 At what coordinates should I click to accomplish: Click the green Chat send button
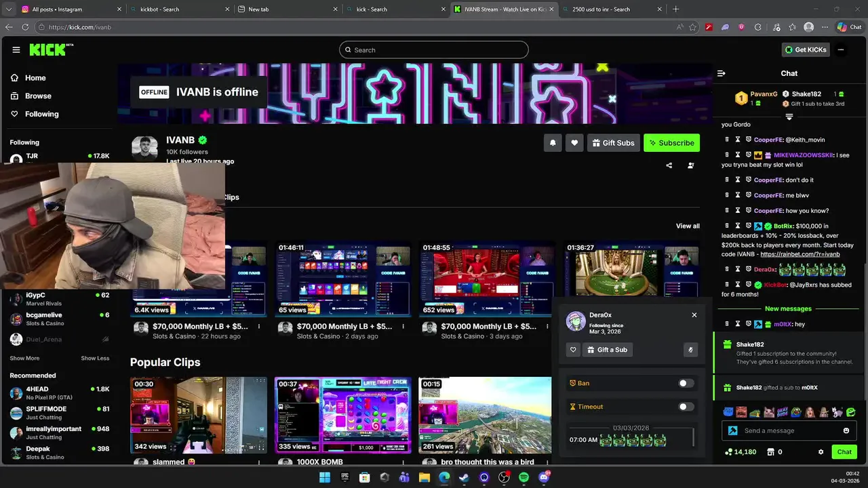[x=844, y=452]
